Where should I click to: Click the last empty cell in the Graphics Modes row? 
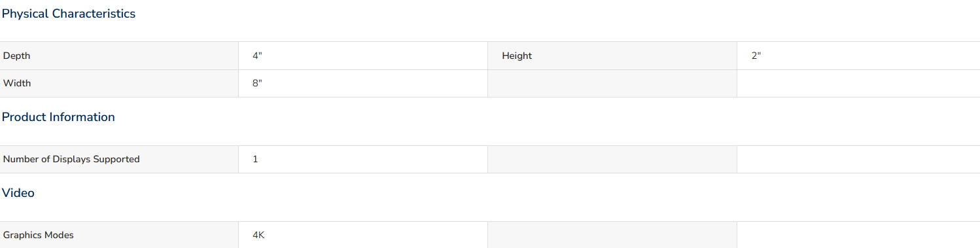tap(858, 235)
